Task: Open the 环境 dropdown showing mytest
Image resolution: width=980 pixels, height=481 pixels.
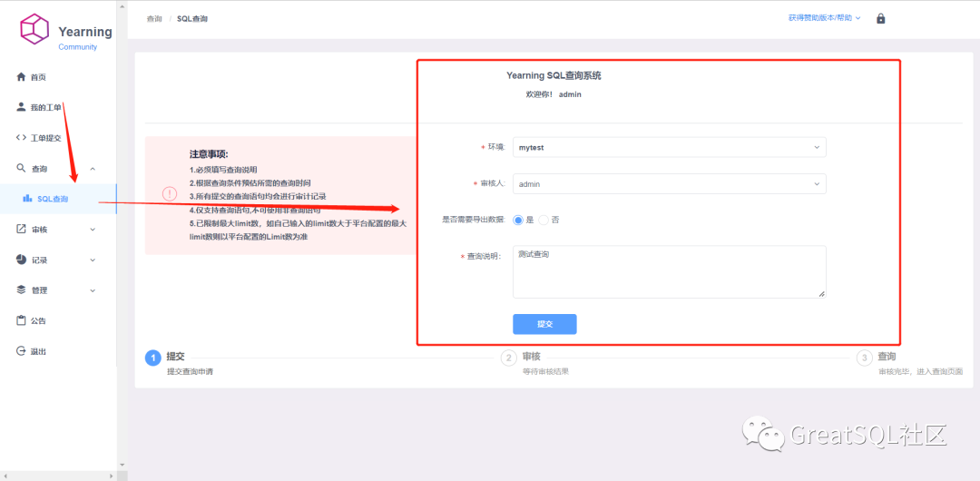Action: [670, 147]
